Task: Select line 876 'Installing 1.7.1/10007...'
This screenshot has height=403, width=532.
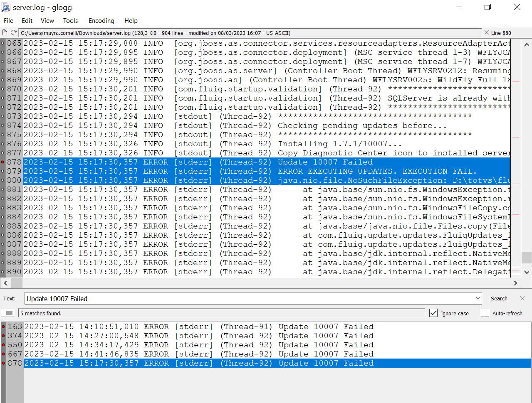Action: pyautogui.click(x=266, y=144)
